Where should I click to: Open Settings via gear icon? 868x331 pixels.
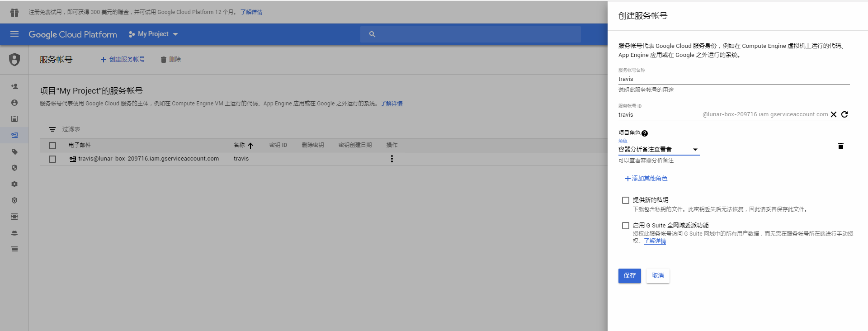coord(14,184)
